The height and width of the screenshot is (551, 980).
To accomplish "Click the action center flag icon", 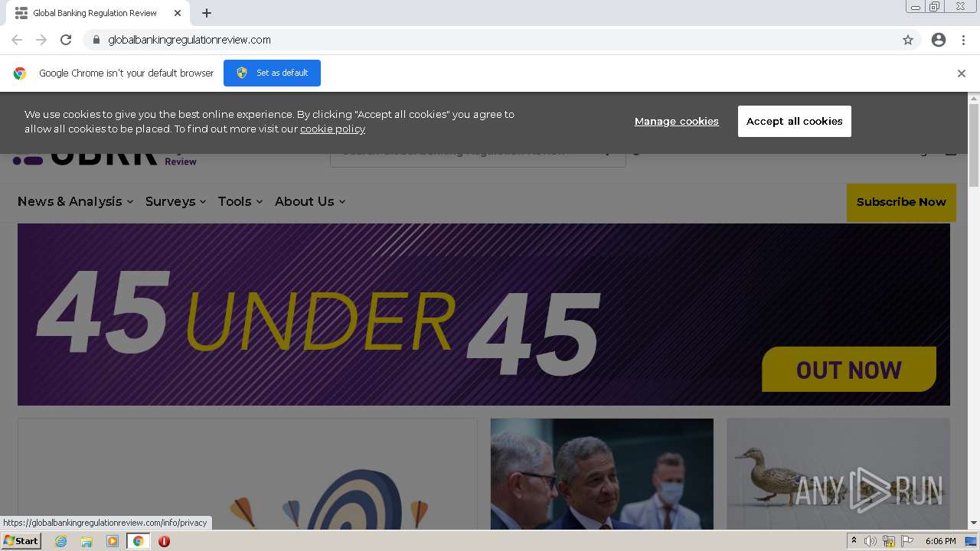I will pyautogui.click(x=907, y=541).
